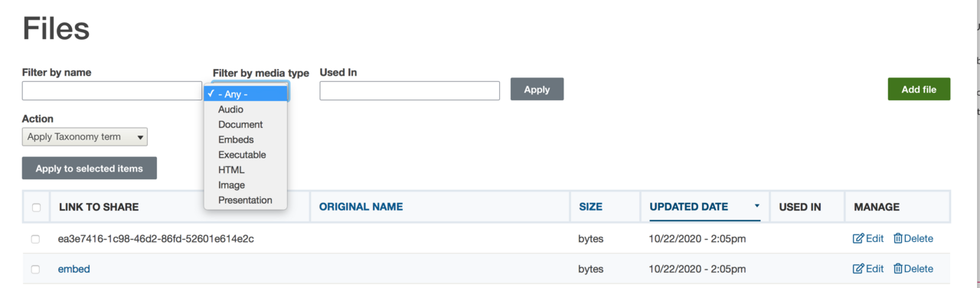Pick Presentation in the media type list
The width and height of the screenshot is (980, 288).
point(246,200)
